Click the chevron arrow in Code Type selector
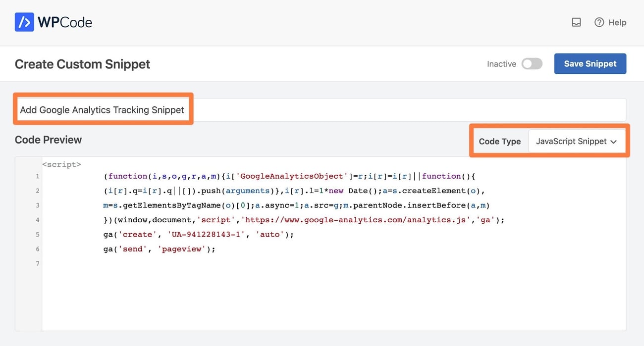This screenshot has height=346, width=644. (614, 142)
